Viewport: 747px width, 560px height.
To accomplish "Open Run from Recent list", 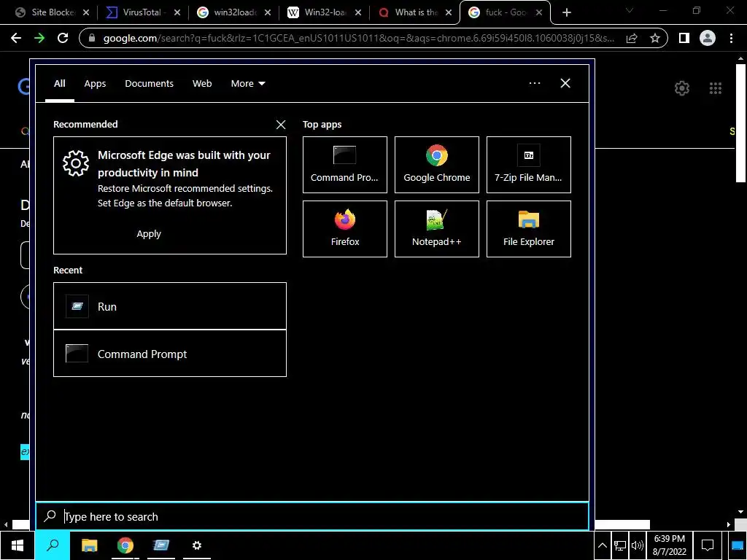I will point(169,306).
